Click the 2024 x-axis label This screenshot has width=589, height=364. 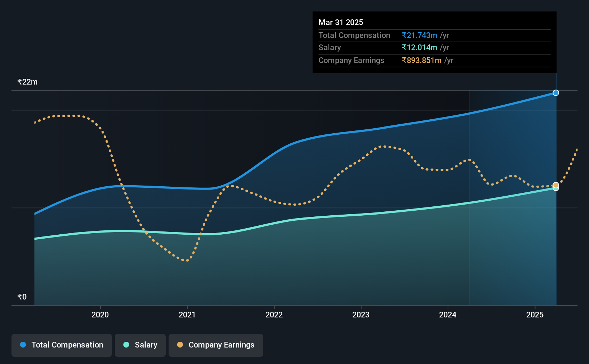tap(448, 315)
